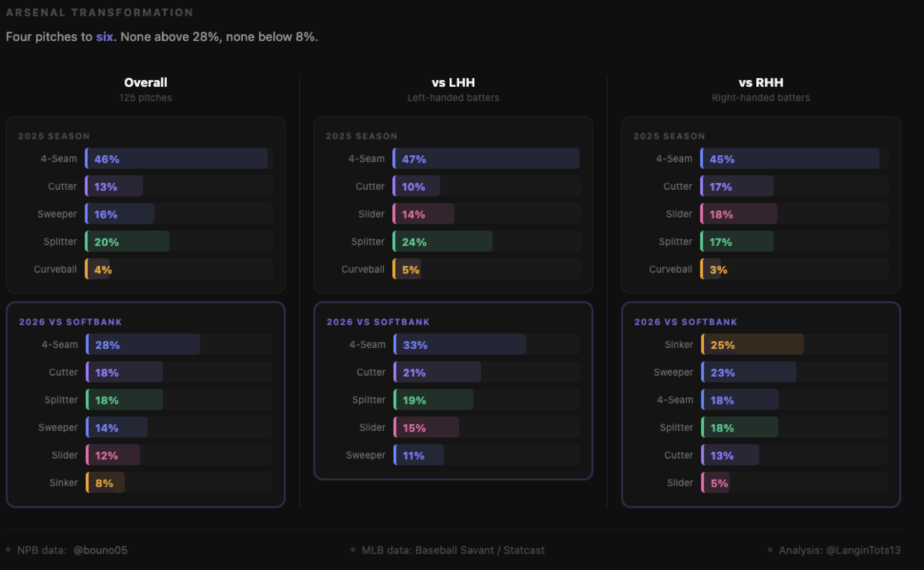This screenshot has width=924, height=570.
Task: Click the 24% Splitter bar vs LHH 2025
Action: coord(442,241)
